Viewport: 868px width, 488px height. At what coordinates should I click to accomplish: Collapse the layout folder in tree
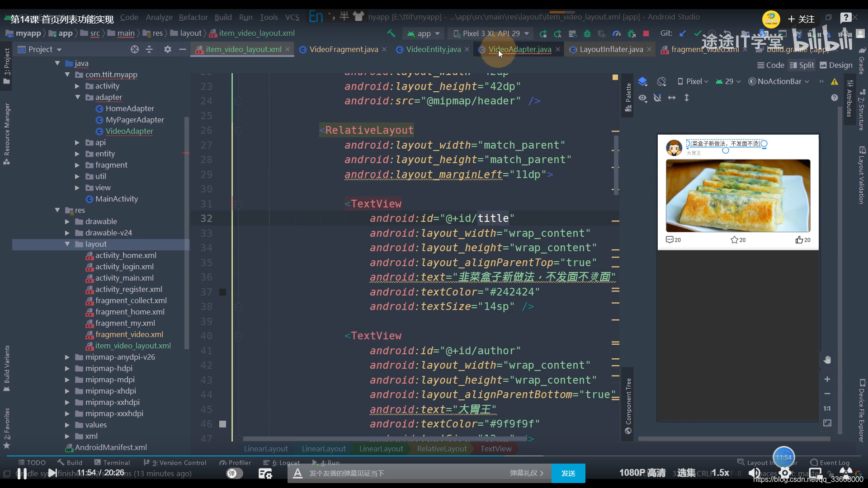click(67, 244)
